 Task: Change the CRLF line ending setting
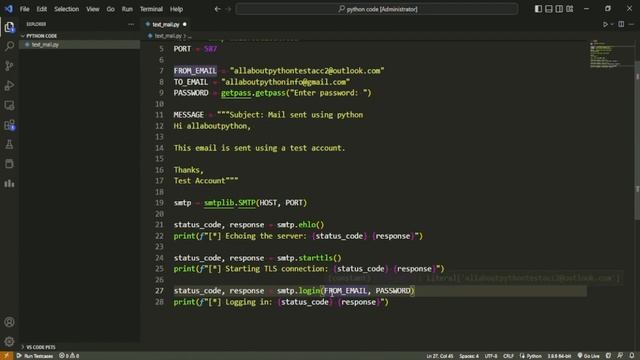(508, 356)
